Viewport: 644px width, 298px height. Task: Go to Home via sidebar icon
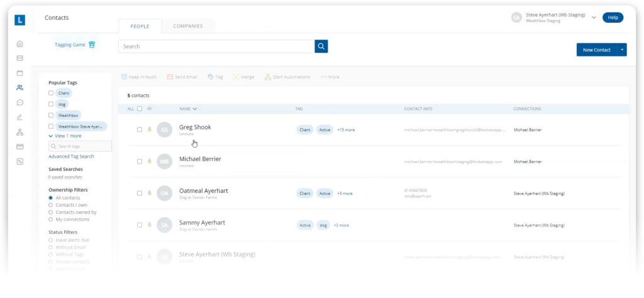coord(19,43)
